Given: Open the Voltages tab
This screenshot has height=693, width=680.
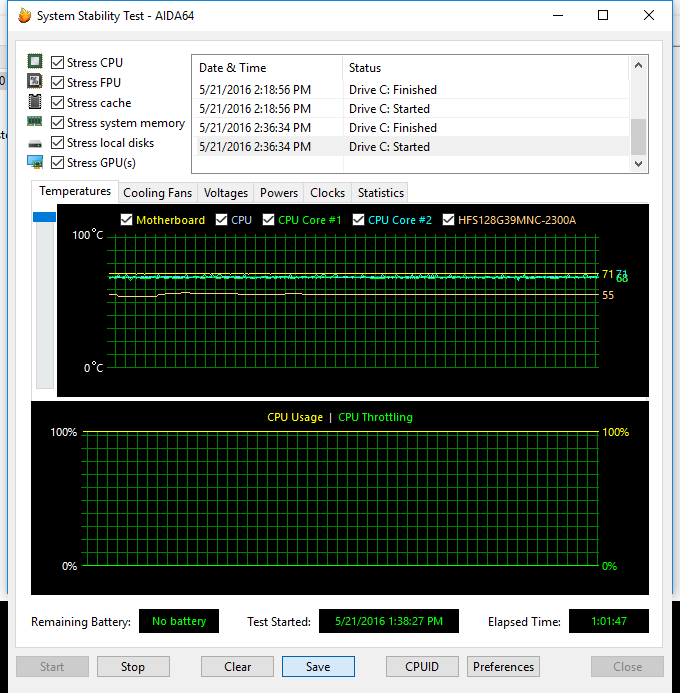Looking at the screenshot, I should tap(226, 193).
